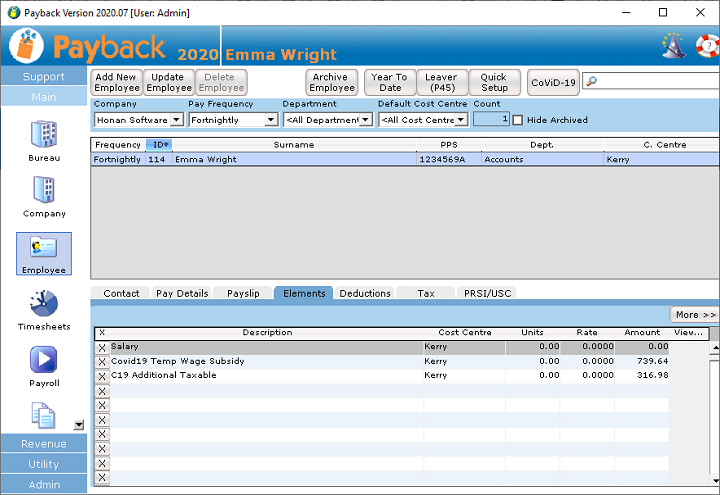Viewport: 720px width, 495px height.
Task: Click the wizard hat icon
Action: tap(673, 46)
